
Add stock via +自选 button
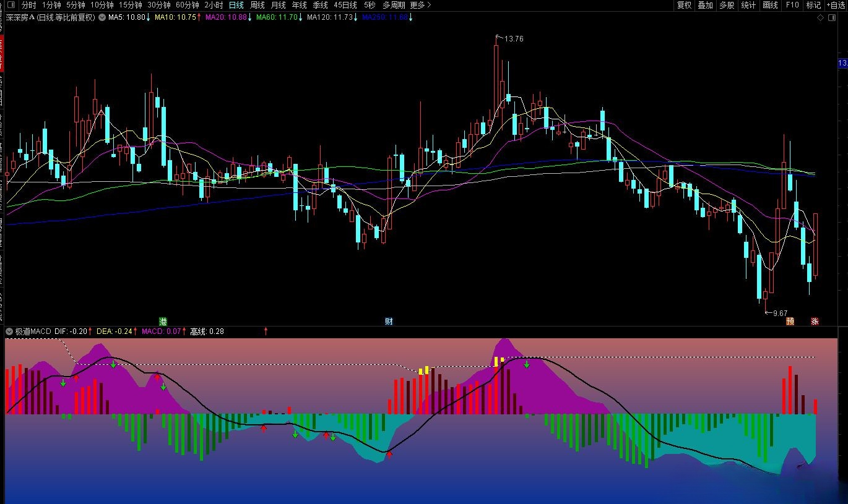pyautogui.click(x=836, y=5)
